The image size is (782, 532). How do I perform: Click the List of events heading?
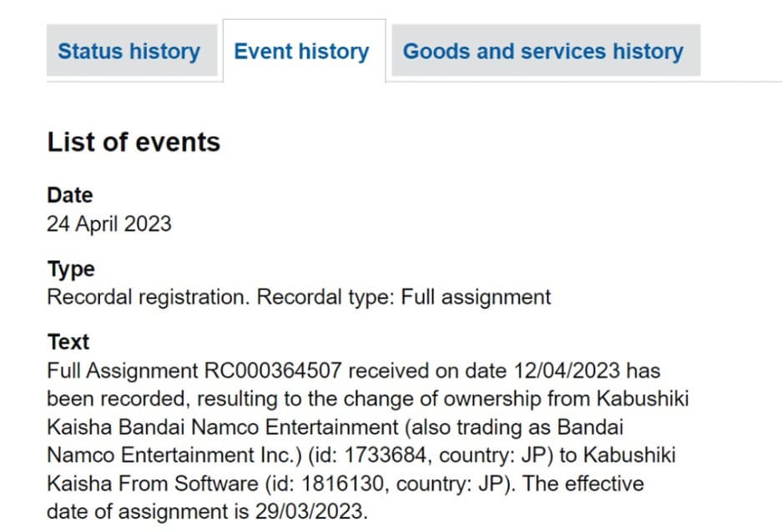coord(134,143)
